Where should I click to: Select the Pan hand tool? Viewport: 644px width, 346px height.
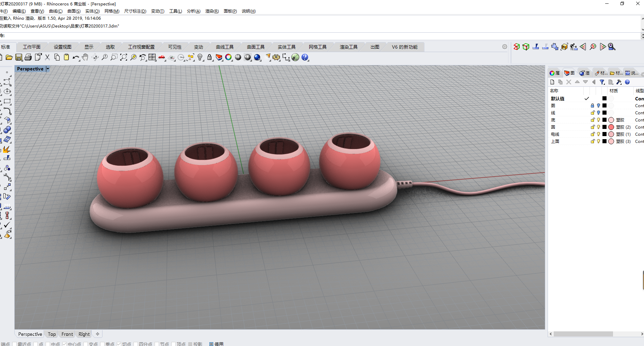click(x=85, y=57)
